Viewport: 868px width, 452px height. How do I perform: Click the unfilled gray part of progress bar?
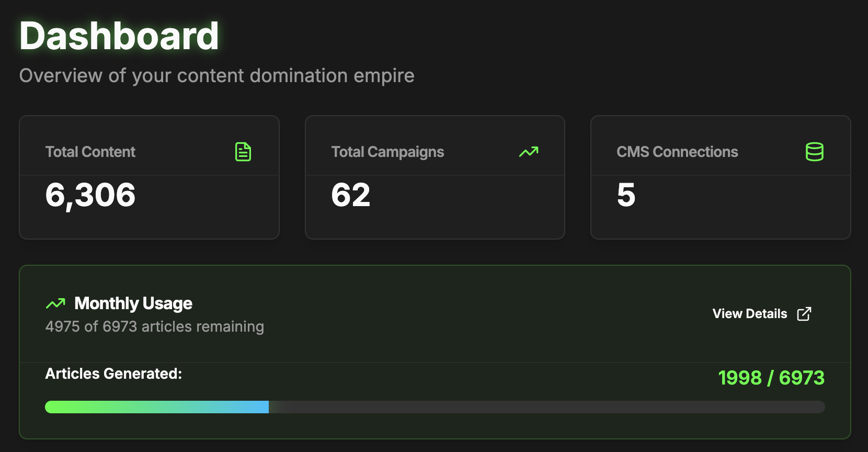547,407
